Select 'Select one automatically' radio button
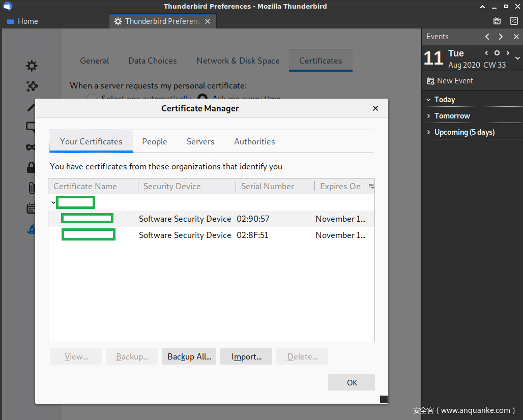The height and width of the screenshot is (420, 523). pyautogui.click(x=92, y=97)
